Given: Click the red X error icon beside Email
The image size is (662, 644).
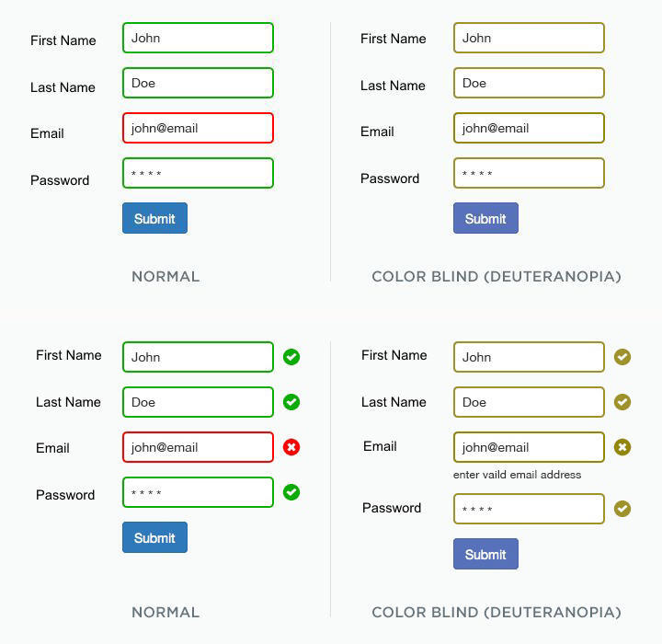Looking at the screenshot, I should click(291, 447).
